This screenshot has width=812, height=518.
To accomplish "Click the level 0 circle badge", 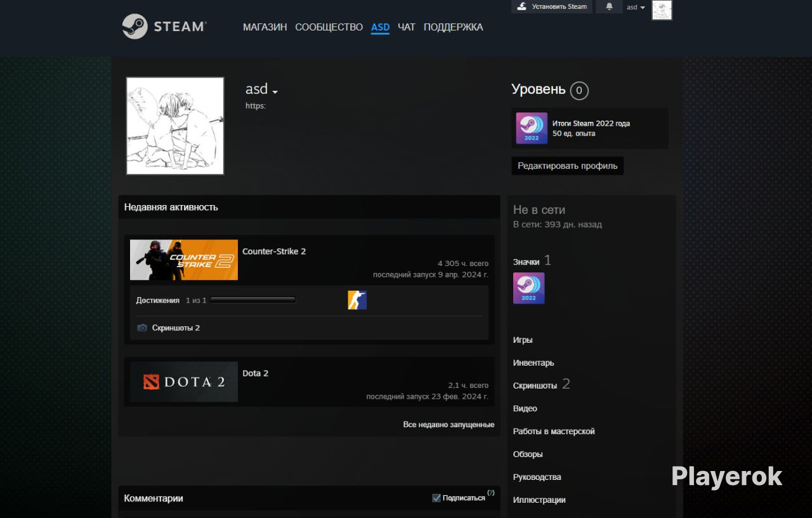I will coord(579,91).
